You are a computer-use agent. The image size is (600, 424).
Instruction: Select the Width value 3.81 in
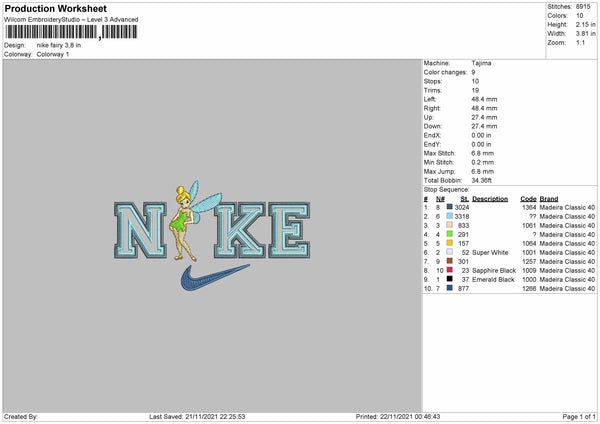click(585, 34)
